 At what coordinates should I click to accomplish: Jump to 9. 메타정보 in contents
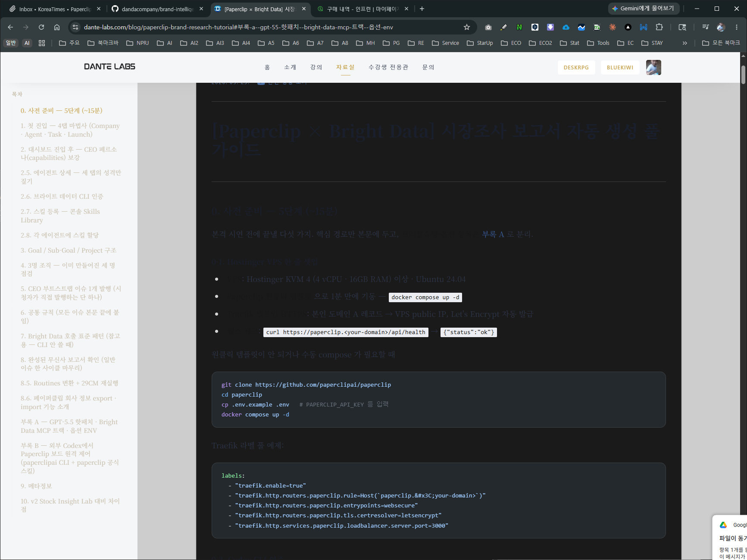pos(36,486)
